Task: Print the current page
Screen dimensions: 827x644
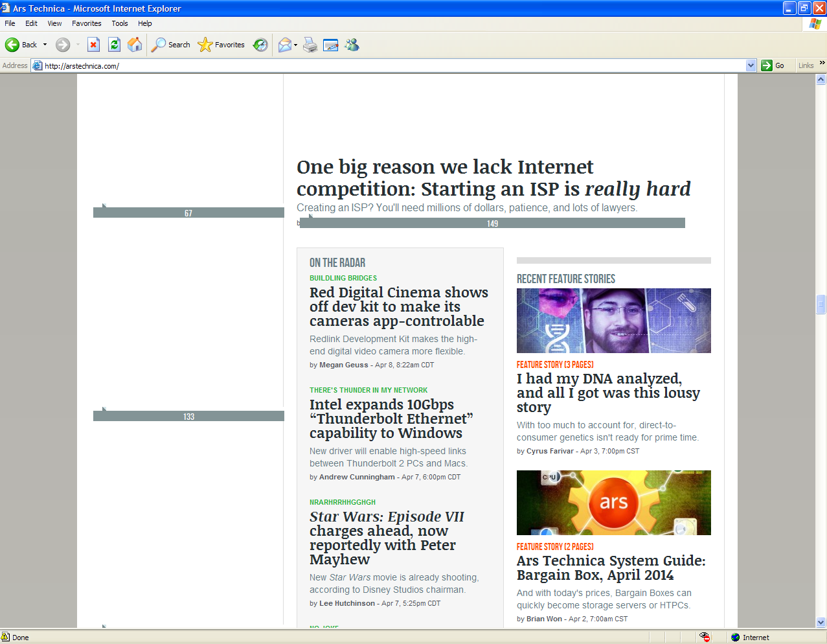Action: pos(310,44)
